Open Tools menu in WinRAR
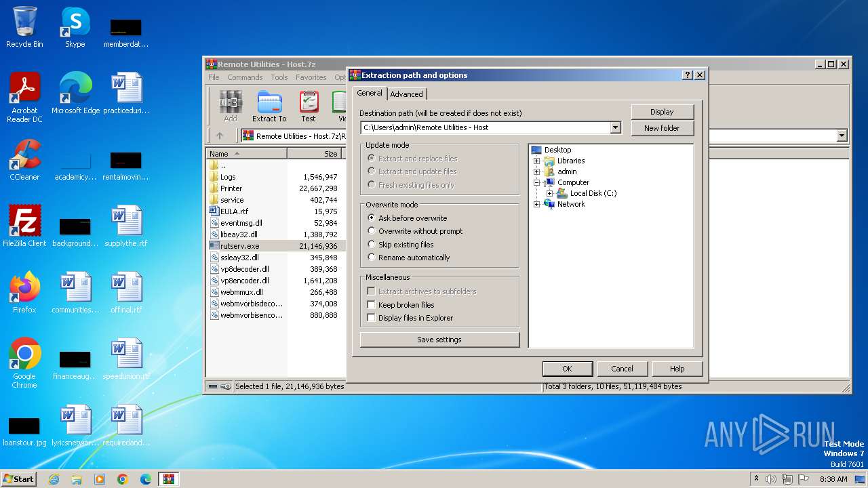The height and width of the screenshot is (488, 868). (x=279, y=77)
